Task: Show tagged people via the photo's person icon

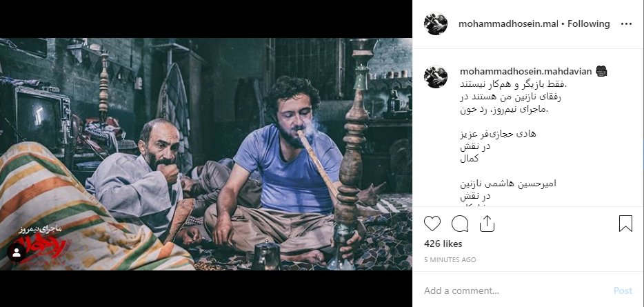Action: click(x=17, y=252)
